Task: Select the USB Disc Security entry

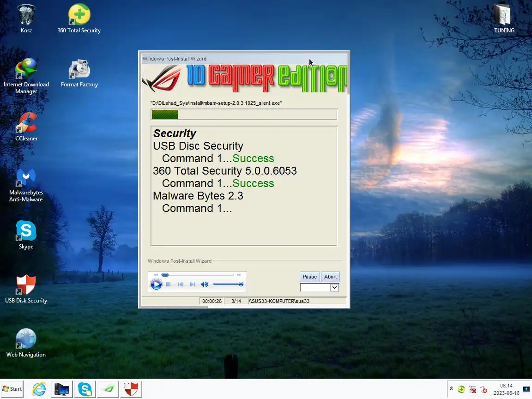Action: click(198, 146)
